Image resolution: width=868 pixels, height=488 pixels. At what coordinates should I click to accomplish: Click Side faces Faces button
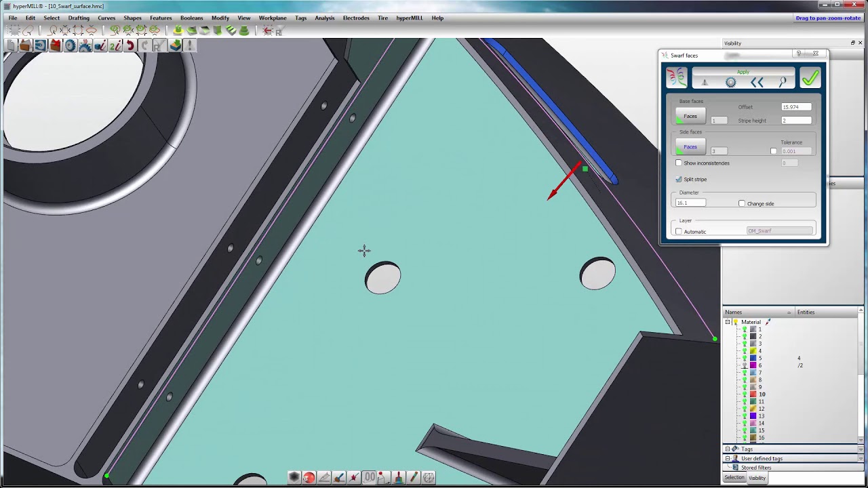[x=690, y=146]
